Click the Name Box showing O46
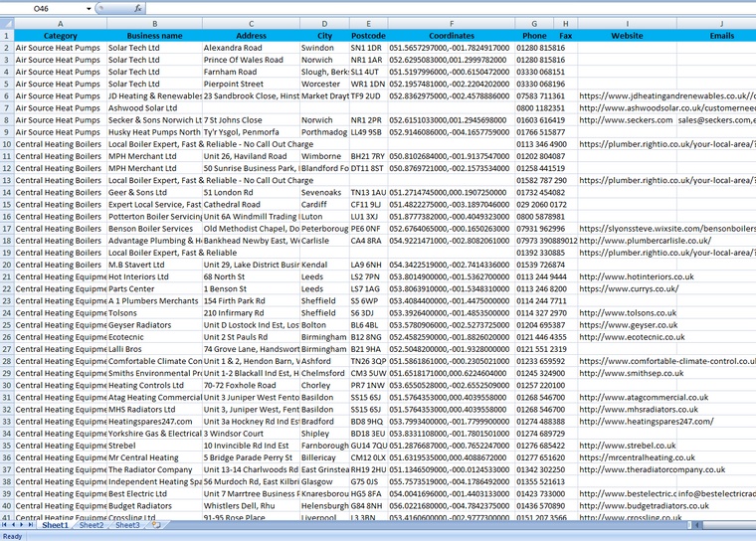756x541 pixels. [x=41, y=8]
